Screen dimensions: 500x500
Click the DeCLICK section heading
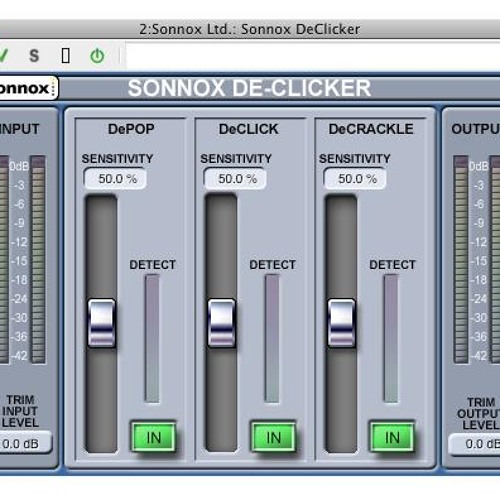tap(249, 129)
